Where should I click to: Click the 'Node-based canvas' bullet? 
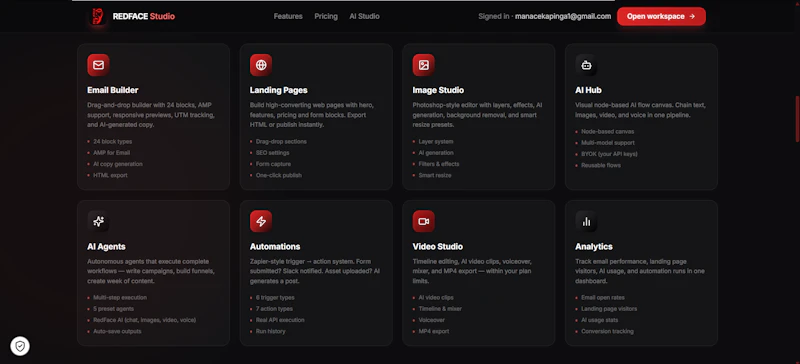coord(605,131)
